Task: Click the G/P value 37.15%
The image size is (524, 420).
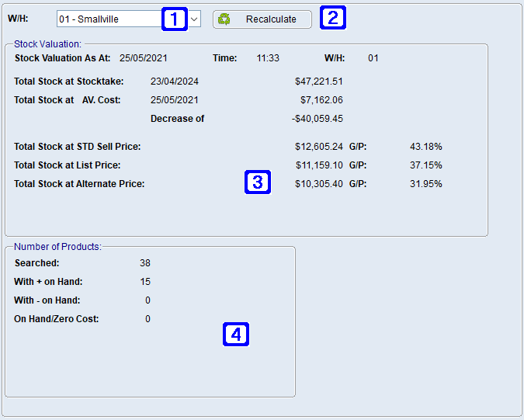Action: tap(425, 165)
